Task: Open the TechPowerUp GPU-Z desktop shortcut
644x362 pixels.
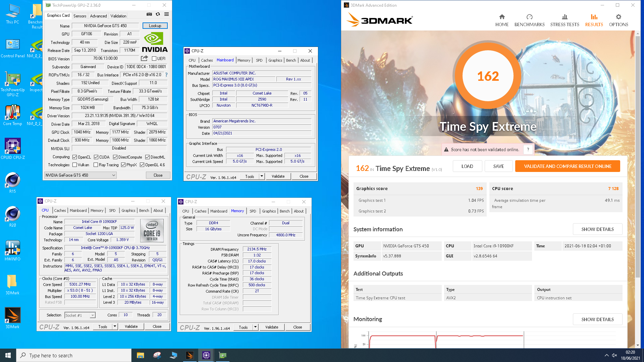Action: [x=12, y=84]
